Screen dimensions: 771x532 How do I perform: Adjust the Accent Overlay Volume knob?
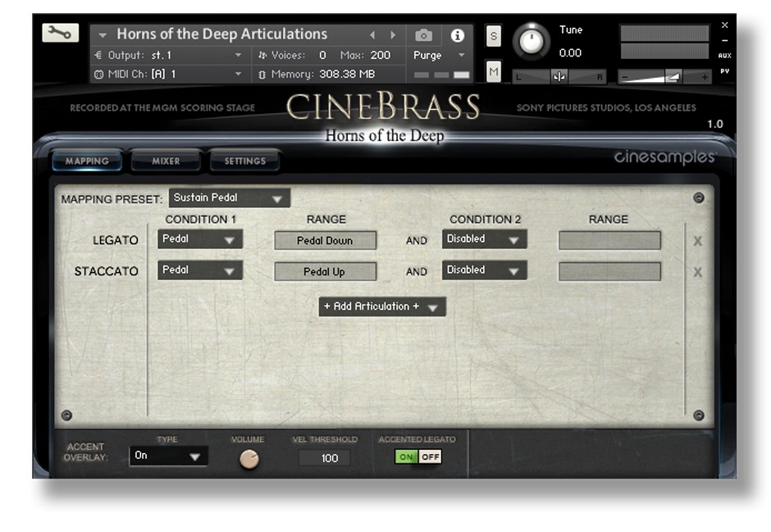point(249,459)
